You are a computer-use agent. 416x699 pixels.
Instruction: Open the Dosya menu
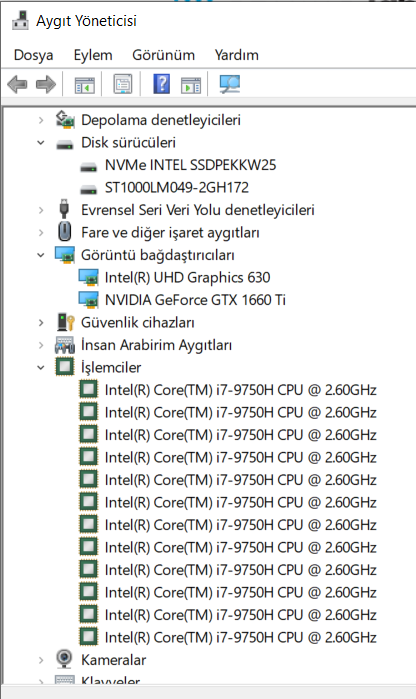pyautogui.click(x=33, y=55)
